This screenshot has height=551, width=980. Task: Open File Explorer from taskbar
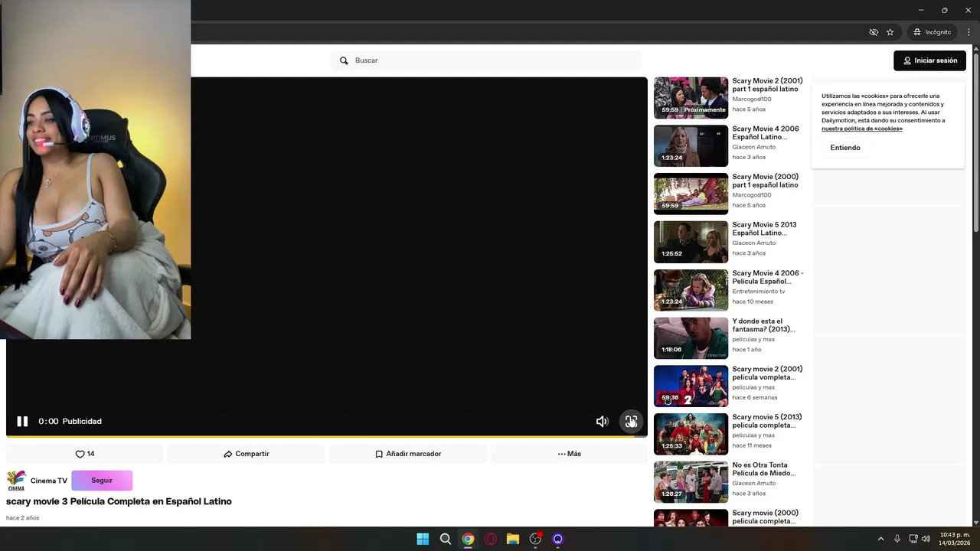(513, 539)
